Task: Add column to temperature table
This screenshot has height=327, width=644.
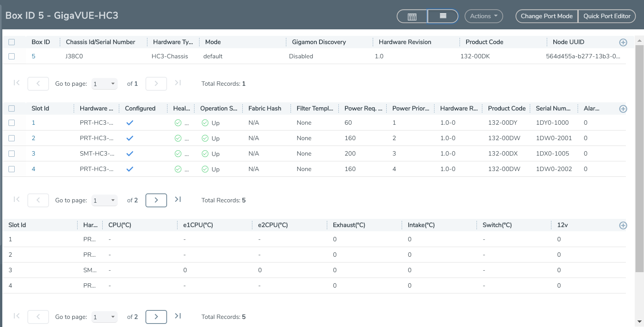Action: coord(623,225)
